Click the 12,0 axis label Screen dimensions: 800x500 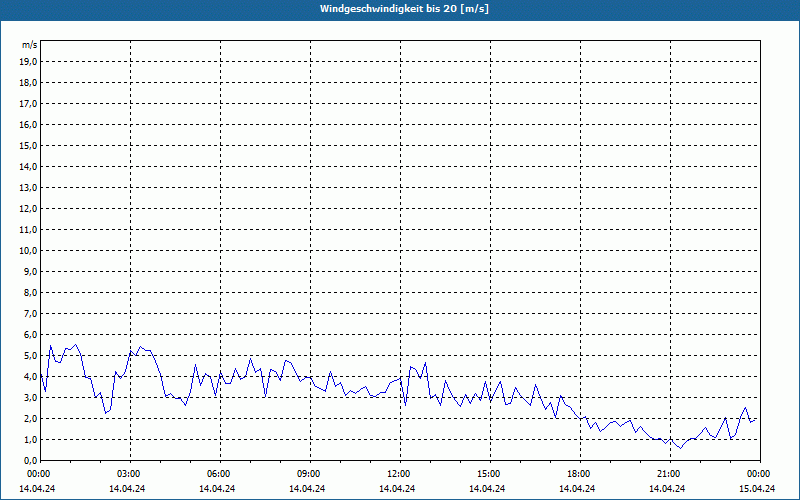(28, 208)
